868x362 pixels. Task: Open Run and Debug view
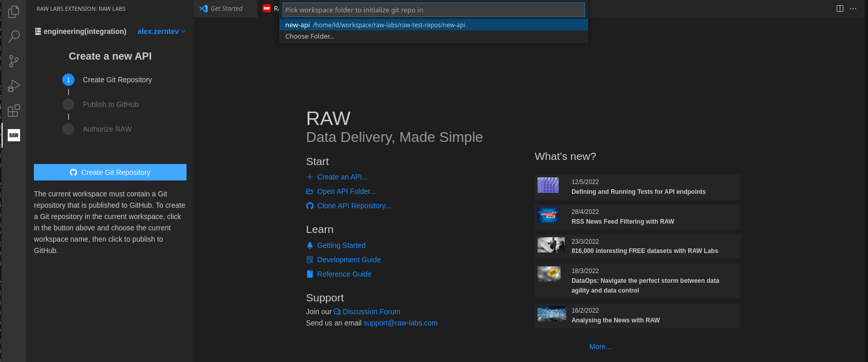14,86
